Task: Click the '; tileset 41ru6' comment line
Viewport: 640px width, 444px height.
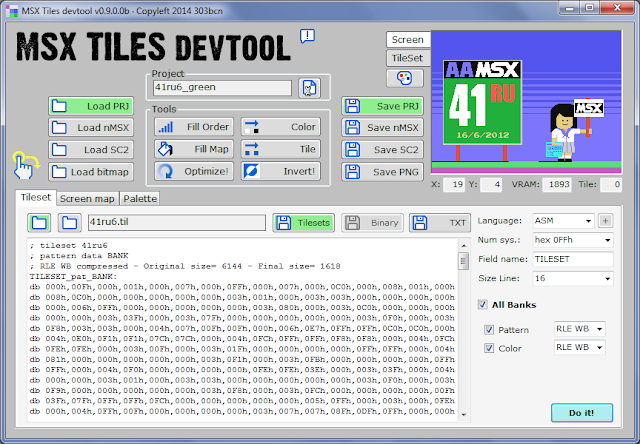Action: click(x=69, y=246)
